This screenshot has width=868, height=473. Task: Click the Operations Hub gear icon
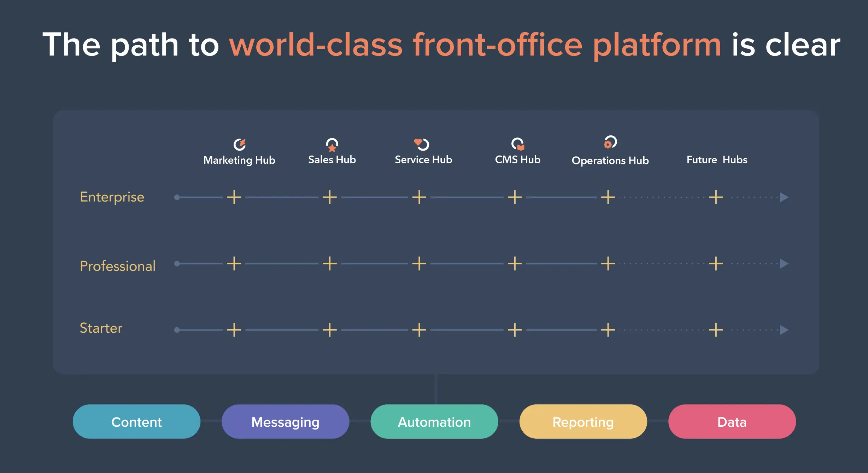pos(610,142)
